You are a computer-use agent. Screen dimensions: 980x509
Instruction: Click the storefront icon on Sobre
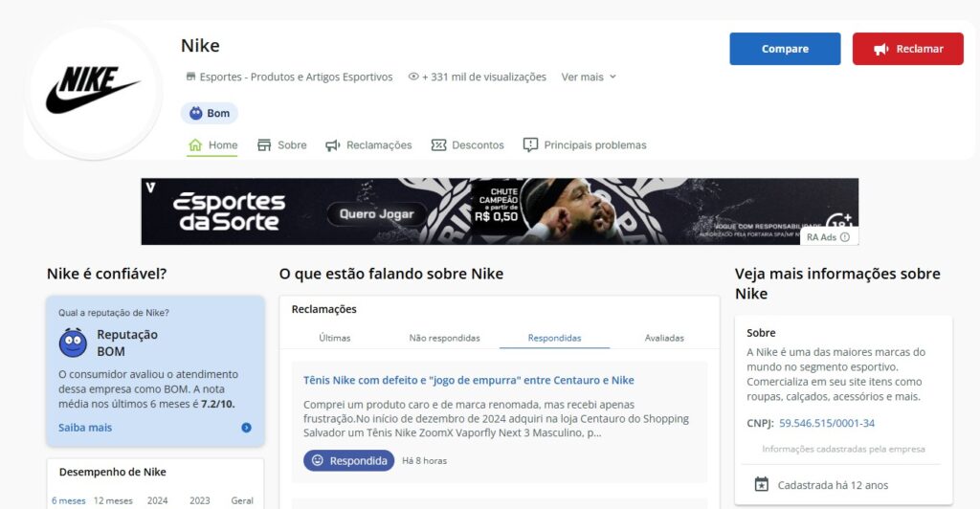264,144
